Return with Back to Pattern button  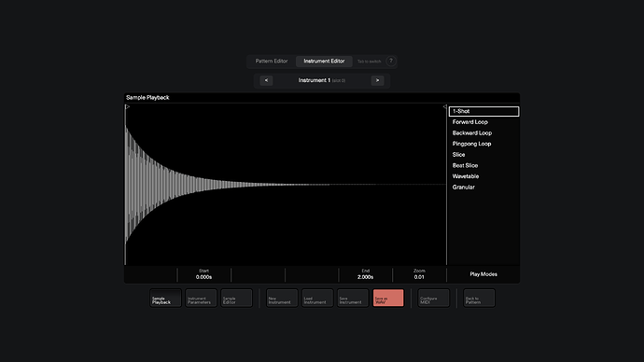479,298
